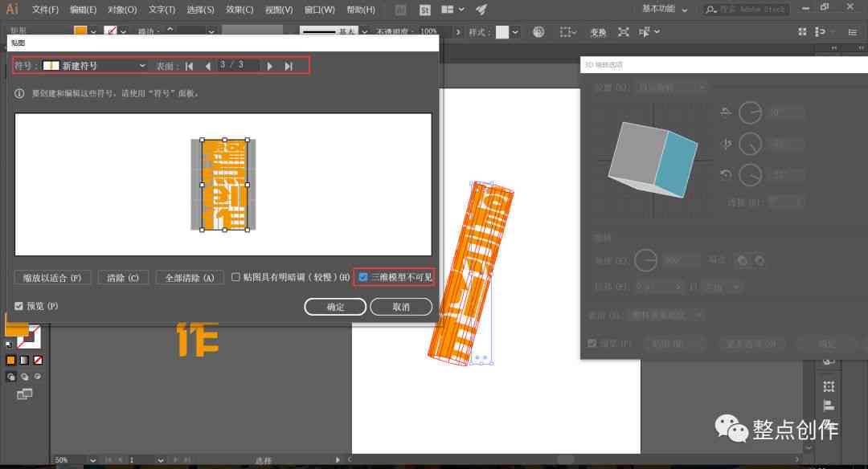868x469 pixels.
Task: Click the status bar play arrow
Action: [x=337, y=459]
